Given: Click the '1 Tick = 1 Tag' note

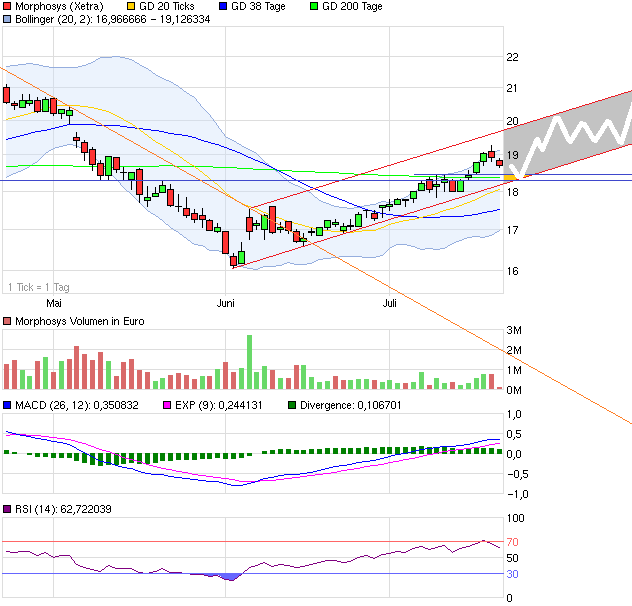Looking at the screenshot, I should (x=39, y=287).
